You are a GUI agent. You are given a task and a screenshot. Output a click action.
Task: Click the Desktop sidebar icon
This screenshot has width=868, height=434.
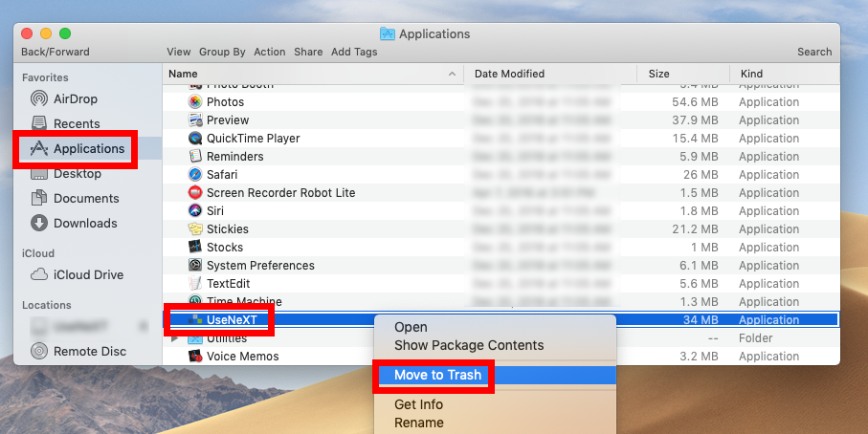pos(38,174)
